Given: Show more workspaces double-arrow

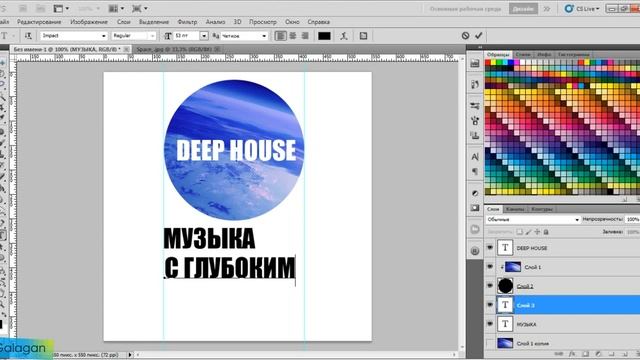Looking at the screenshot, I should tap(547, 9).
